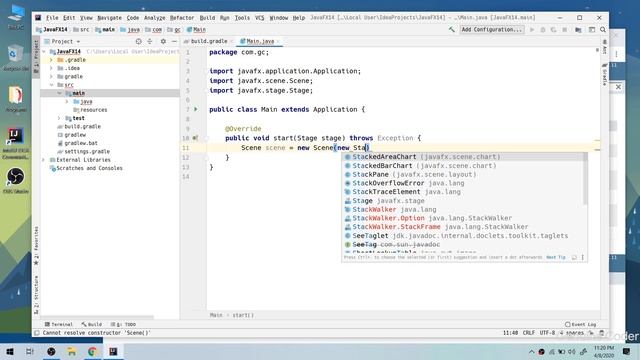The image size is (640, 360).
Task: Click the Add Configuration button
Action: 492,30
